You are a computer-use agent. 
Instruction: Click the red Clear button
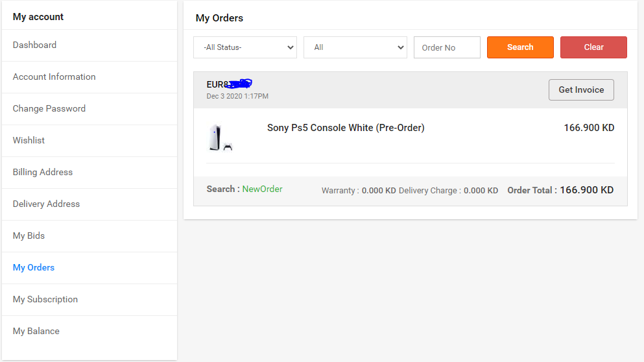pos(593,47)
